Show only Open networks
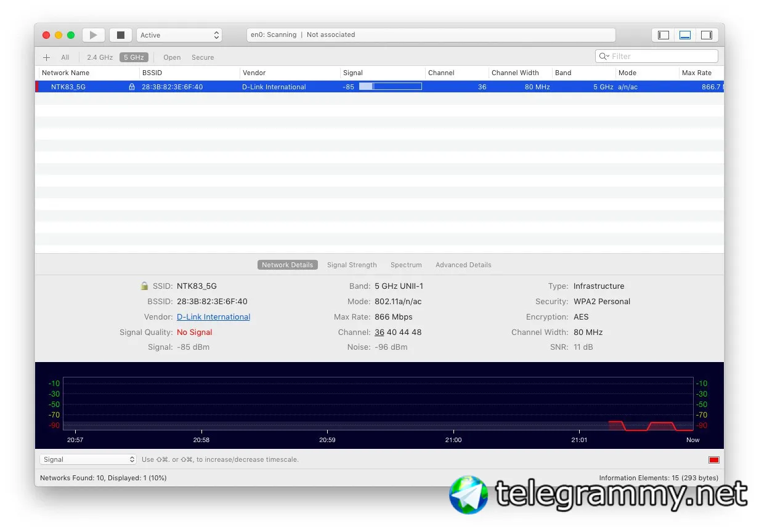This screenshot has width=759, height=532. tap(172, 57)
